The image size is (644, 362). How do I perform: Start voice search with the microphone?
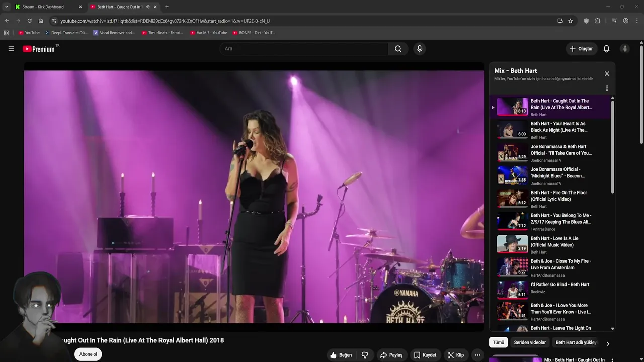click(x=419, y=49)
